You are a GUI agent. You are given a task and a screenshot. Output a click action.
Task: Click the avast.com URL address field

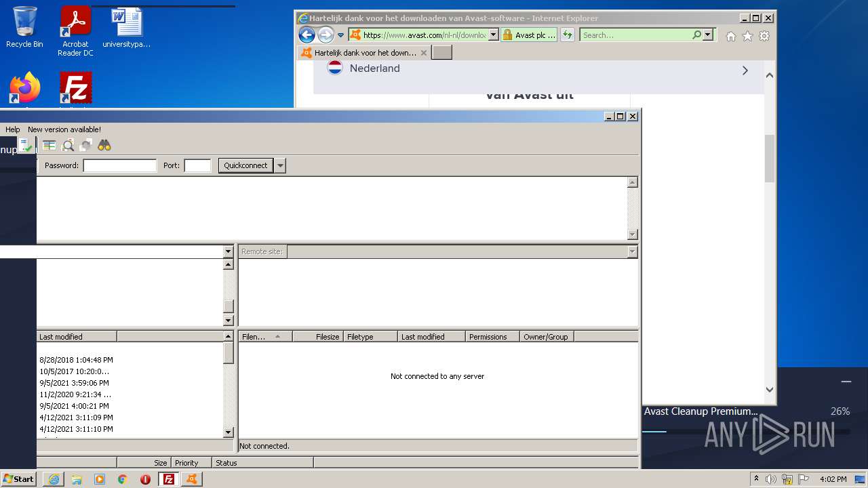coord(424,35)
